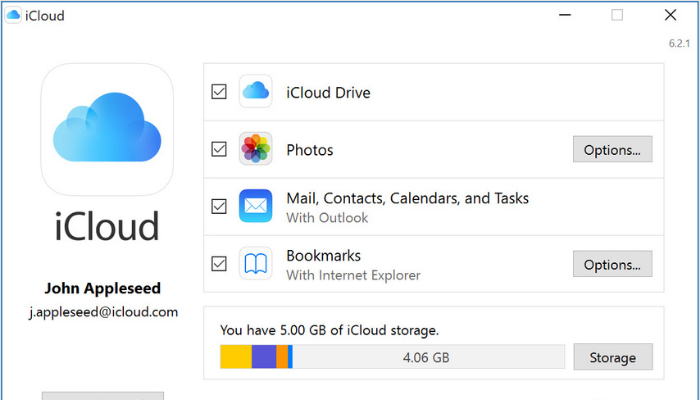
Task: Click the title bar iCloud icon
Action: (13, 16)
